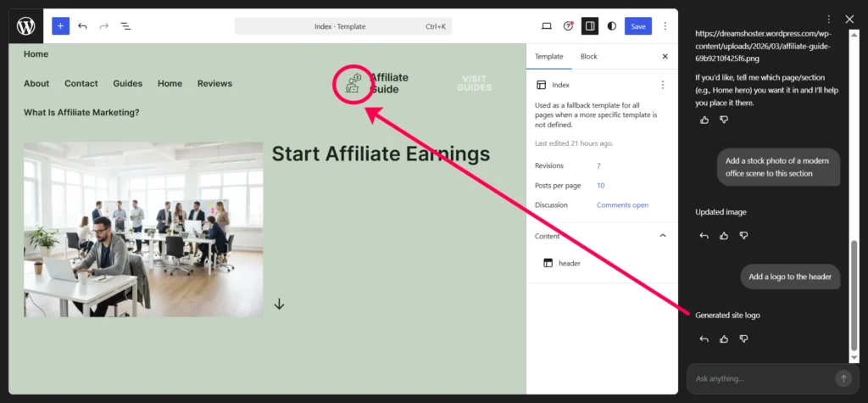Viewport: 868px width, 403px height.
Task: Open the help icon with red badge
Action: (568, 26)
